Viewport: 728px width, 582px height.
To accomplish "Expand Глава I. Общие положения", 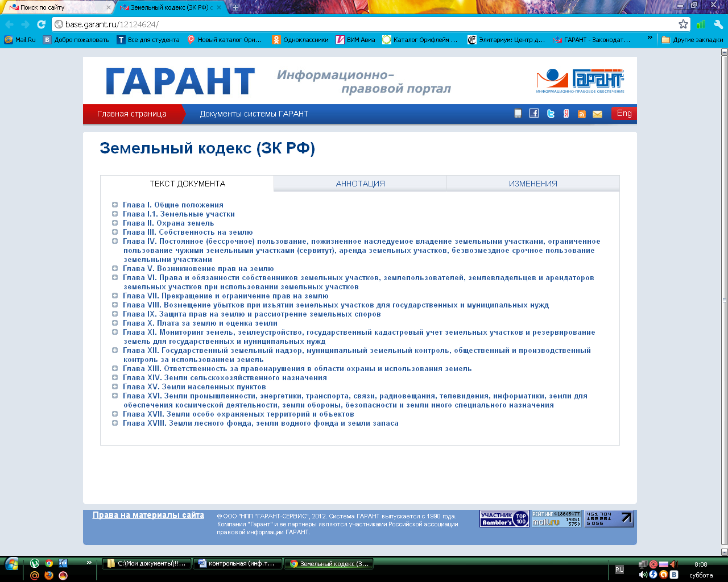I will click(x=115, y=205).
